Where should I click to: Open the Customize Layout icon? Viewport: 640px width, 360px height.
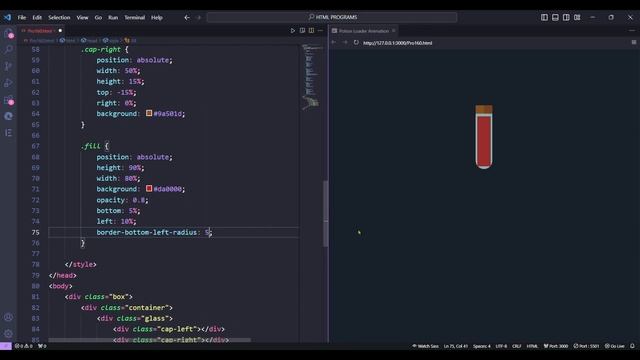[577, 17]
